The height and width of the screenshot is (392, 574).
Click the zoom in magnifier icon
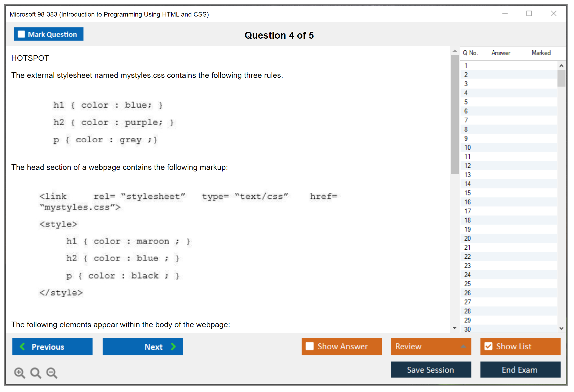pyautogui.click(x=19, y=373)
